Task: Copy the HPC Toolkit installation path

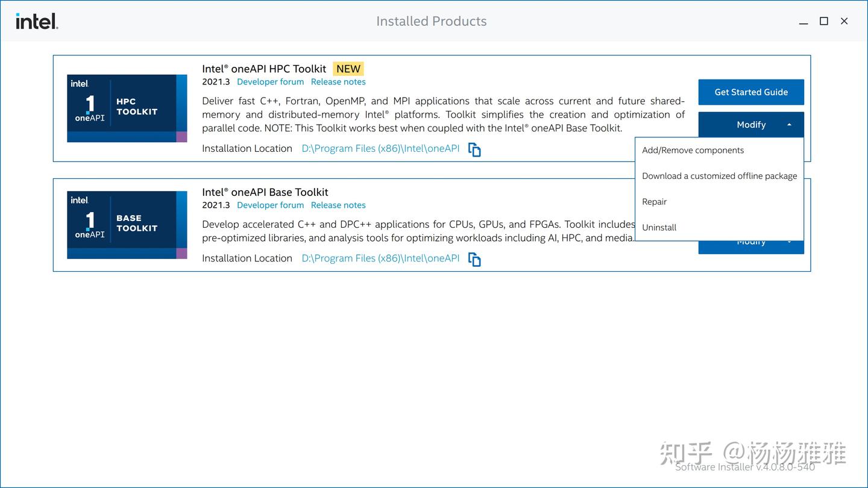Action: tap(474, 149)
